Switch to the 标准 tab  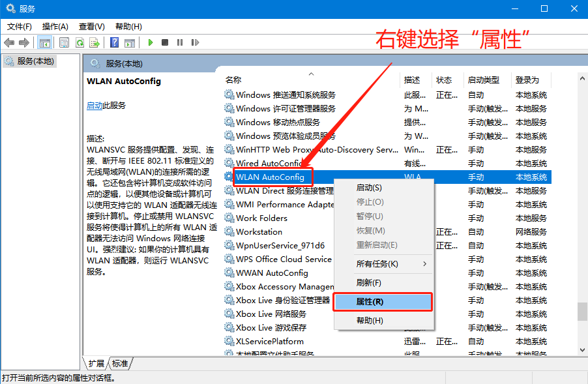click(x=120, y=363)
